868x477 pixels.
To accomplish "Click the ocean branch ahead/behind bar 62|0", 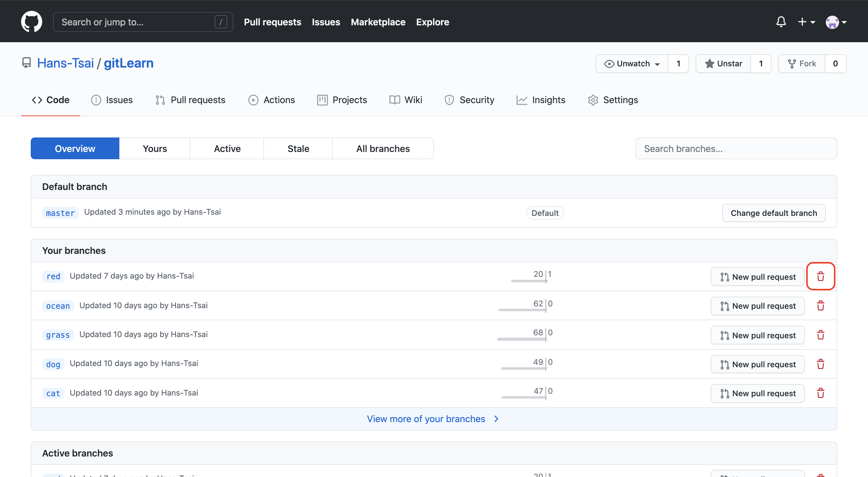I will click(526, 305).
